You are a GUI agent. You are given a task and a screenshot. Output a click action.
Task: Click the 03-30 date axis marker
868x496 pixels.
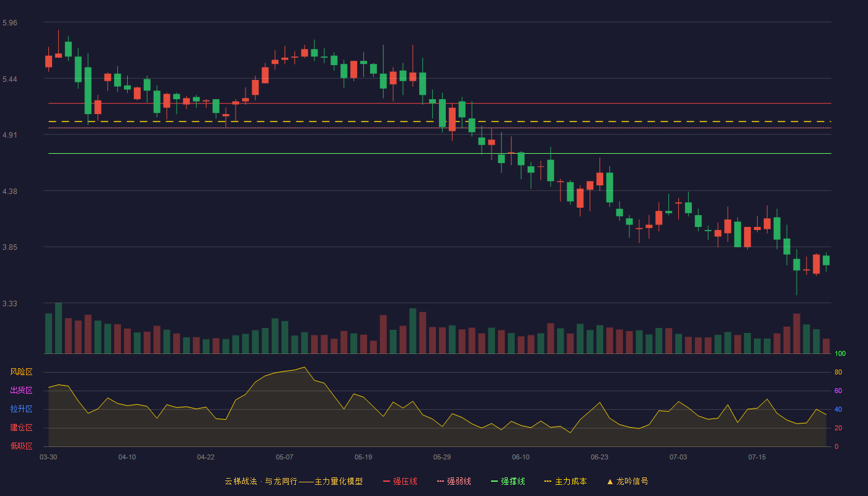pyautogui.click(x=48, y=457)
